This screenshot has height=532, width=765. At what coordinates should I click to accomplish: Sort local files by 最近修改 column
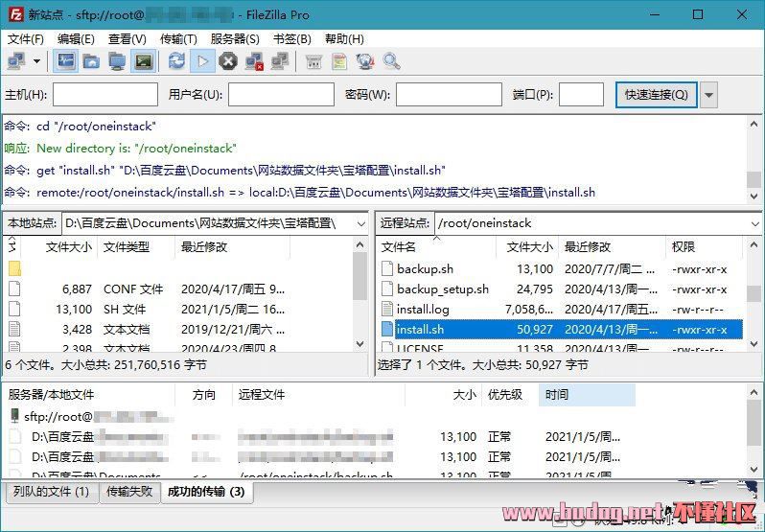click(232, 246)
